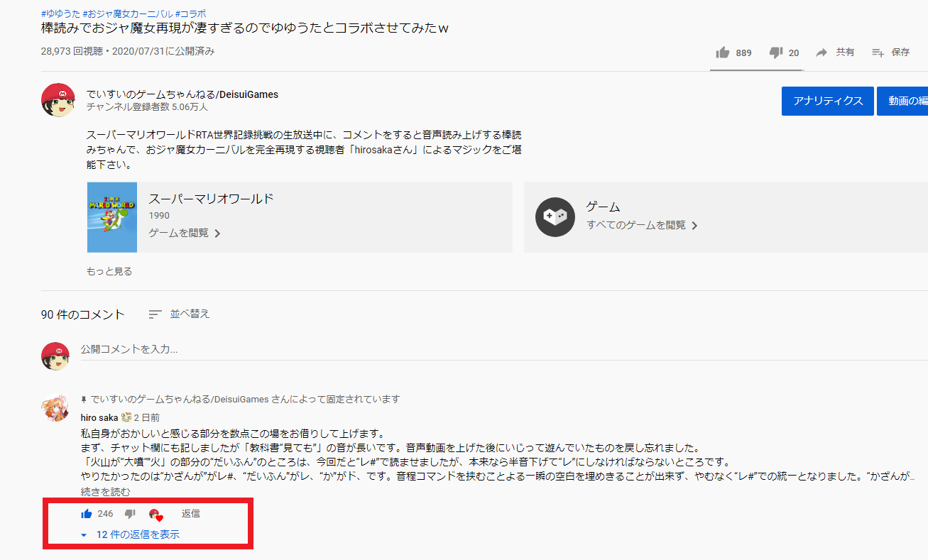928x560 pixels.
Task: Like hiro saka's comment with 246 likes
Action: (x=87, y=514)
